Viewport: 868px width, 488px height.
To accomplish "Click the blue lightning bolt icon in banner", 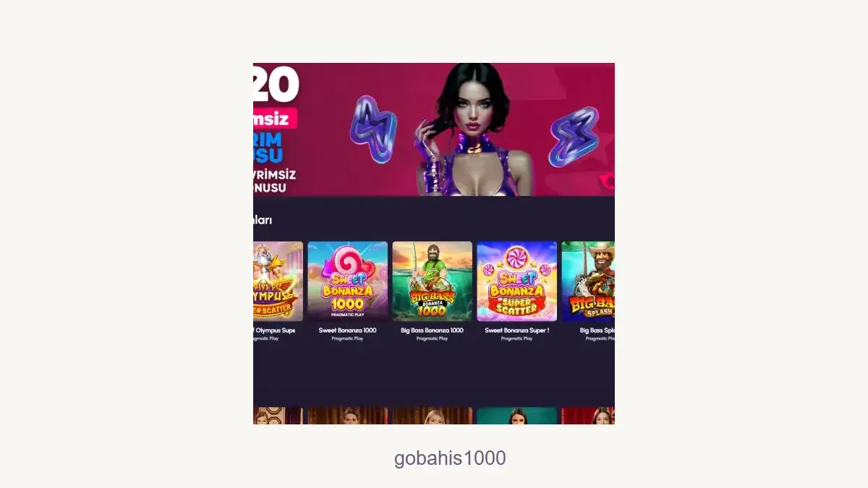I will [x=373, y=129].
